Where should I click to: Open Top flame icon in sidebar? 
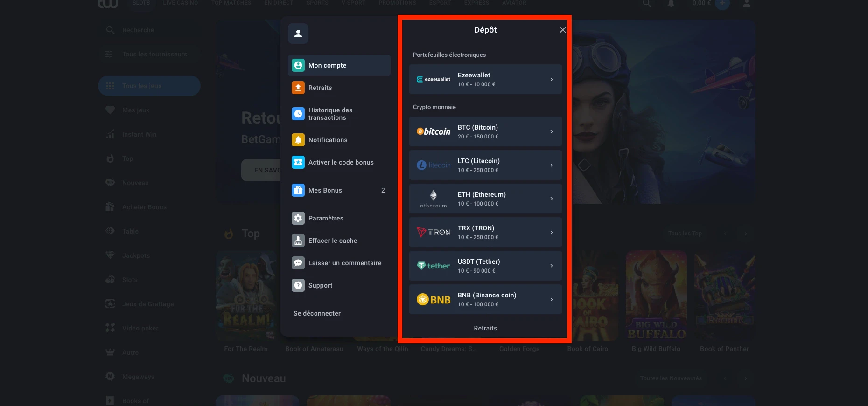point(110,158)
